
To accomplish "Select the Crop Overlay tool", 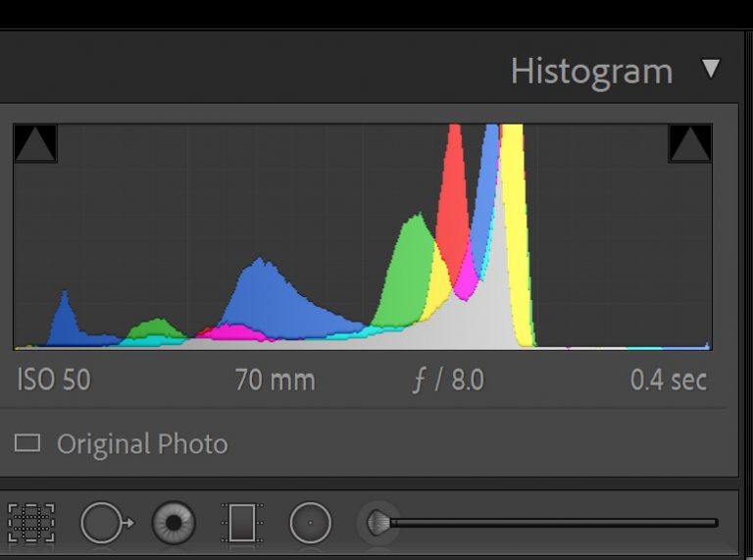I will [31, 523].
